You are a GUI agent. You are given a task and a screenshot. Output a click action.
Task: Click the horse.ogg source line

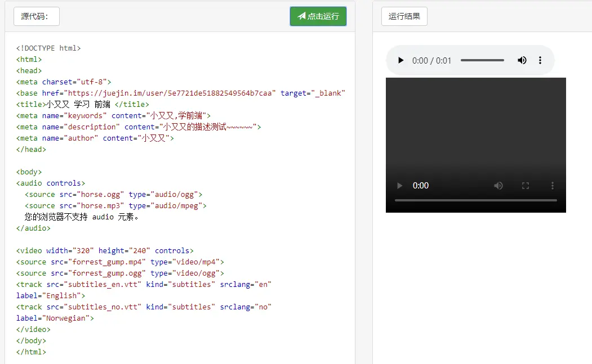tap(114, 194)
